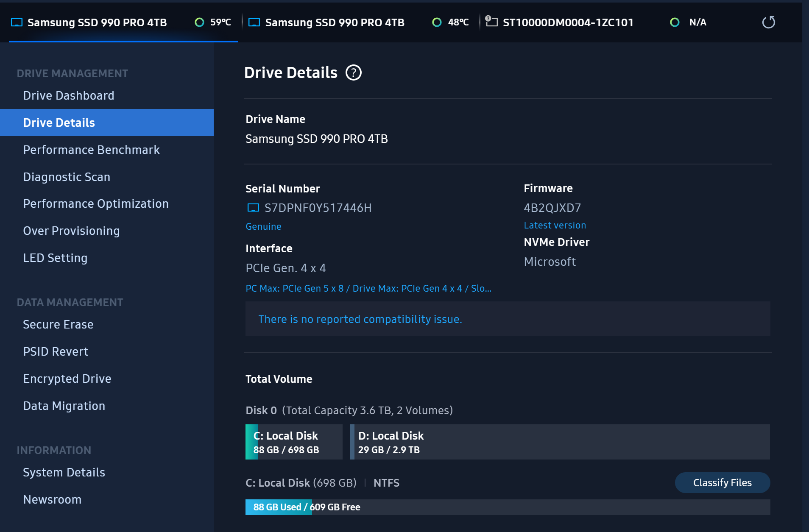Screen dimensions: 809x532
Task: Click the Microsoft NVMe driver value
Action: click(550, 262)
